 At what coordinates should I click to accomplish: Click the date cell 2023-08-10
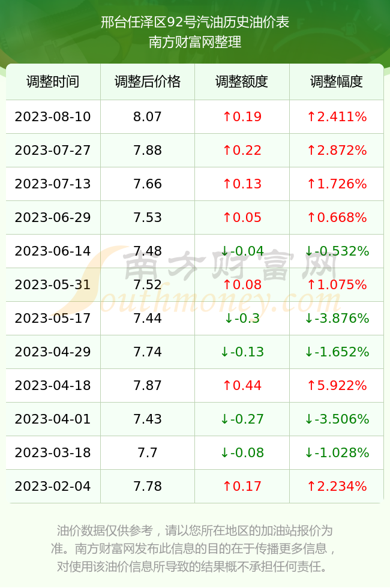pos(53,116)
